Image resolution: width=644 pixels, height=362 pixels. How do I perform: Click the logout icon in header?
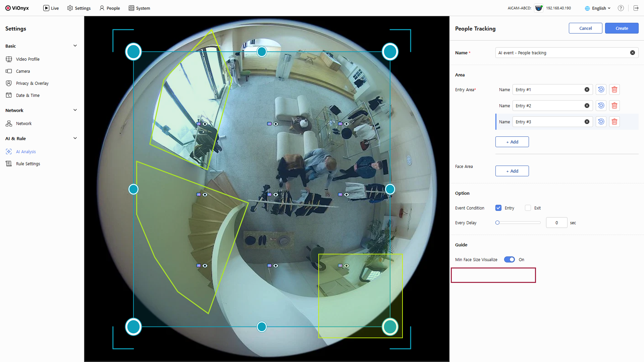click(x=636, y=8)
